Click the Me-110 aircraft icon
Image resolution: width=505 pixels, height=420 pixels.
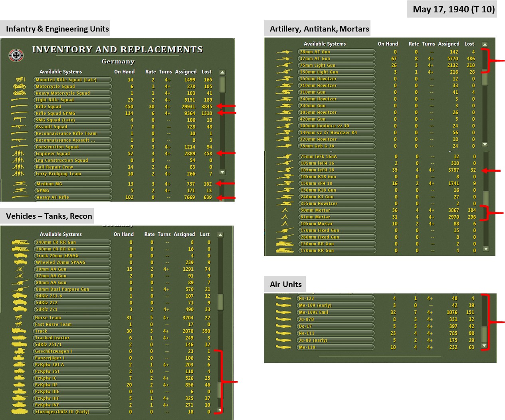point(284,347)
